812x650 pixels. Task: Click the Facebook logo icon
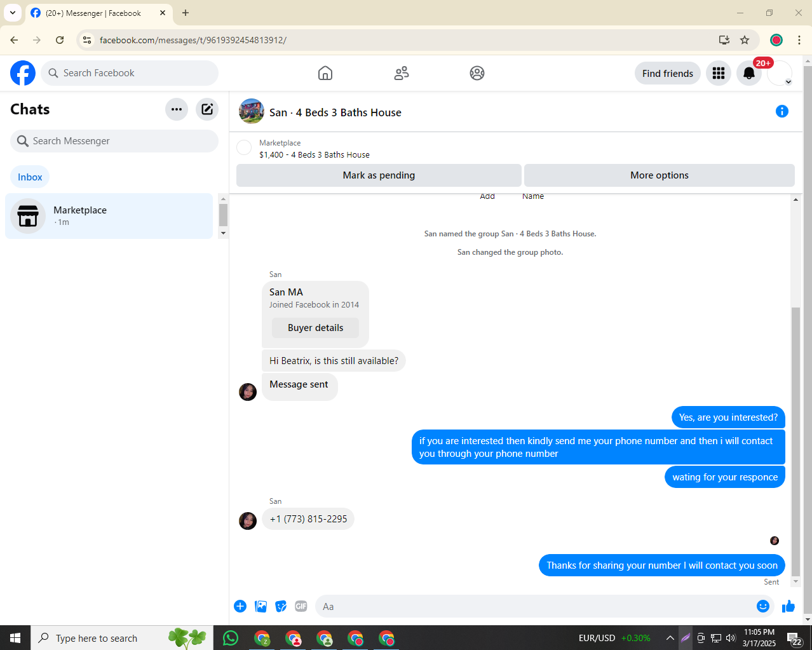point(23,73)
